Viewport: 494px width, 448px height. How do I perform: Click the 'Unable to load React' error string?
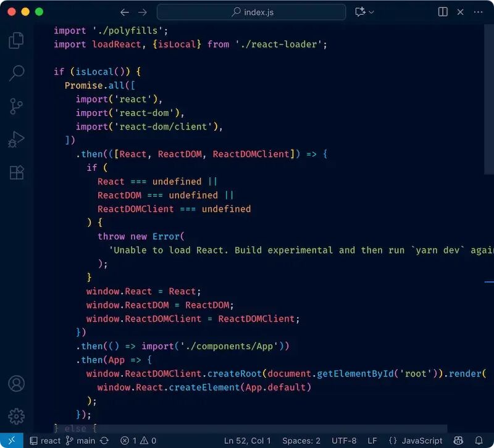click(300, 251)
